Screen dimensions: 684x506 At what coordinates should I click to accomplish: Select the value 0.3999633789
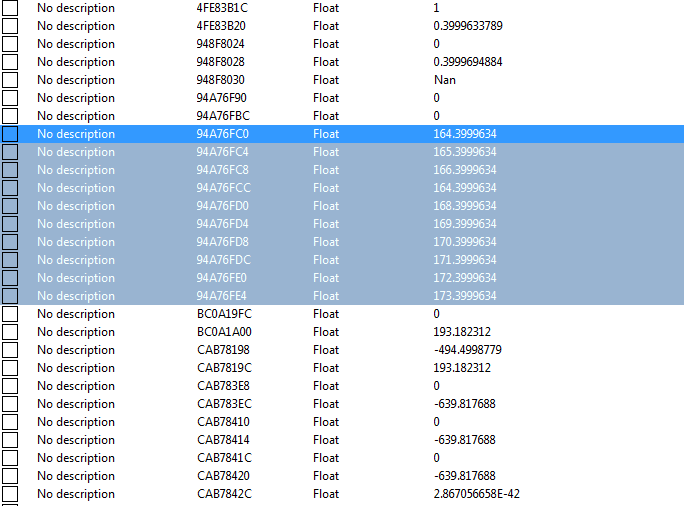pyautogui.click(x=467, y=26)
